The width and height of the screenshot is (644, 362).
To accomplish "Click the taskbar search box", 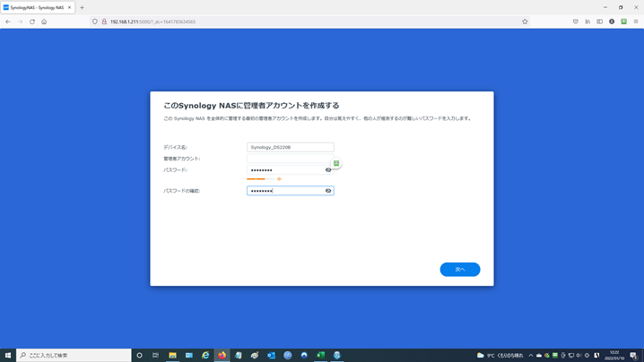I will [x=74, y=355].
